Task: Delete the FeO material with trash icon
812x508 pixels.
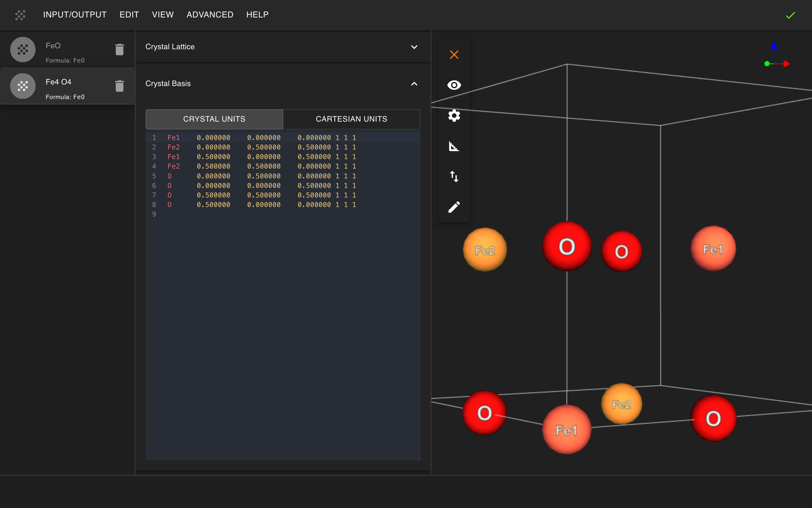Action: (120, 50)
